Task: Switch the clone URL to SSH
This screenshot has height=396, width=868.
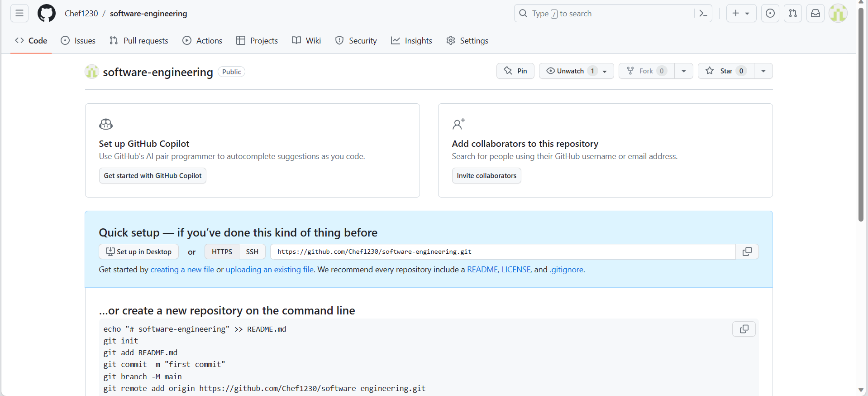Action: tap(252, 252)
